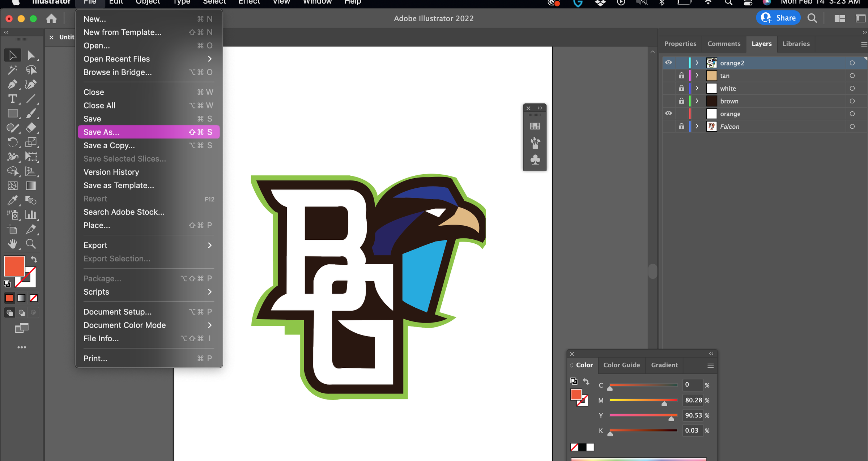Expand the Falcon layer contents

[x=697, y=127]
